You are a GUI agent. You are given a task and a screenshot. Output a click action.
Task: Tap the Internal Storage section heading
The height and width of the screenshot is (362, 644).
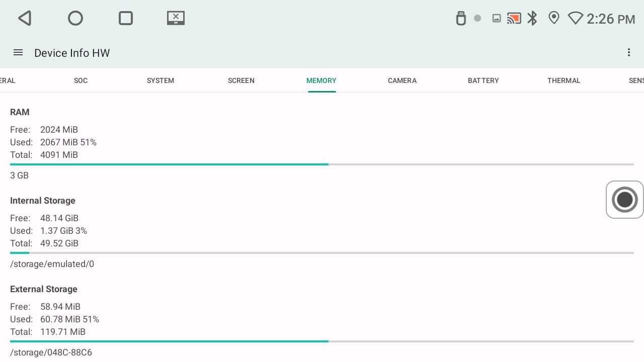coord(43,201)
